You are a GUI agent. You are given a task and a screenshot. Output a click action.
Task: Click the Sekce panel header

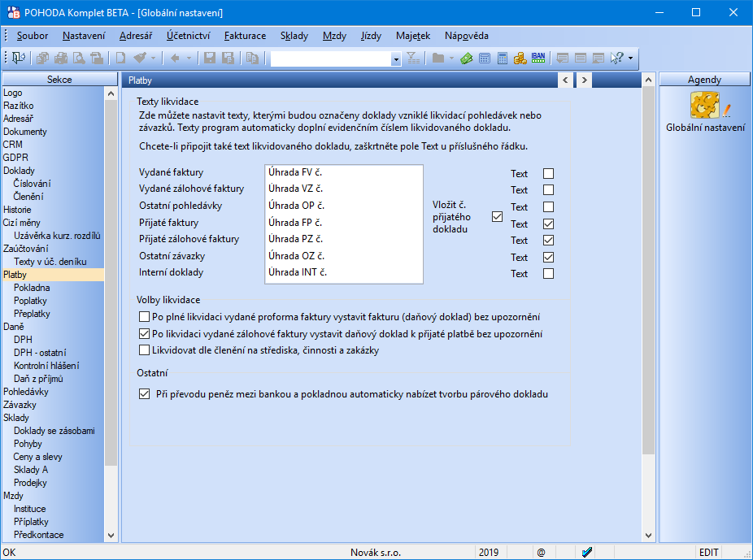(59, 79)
